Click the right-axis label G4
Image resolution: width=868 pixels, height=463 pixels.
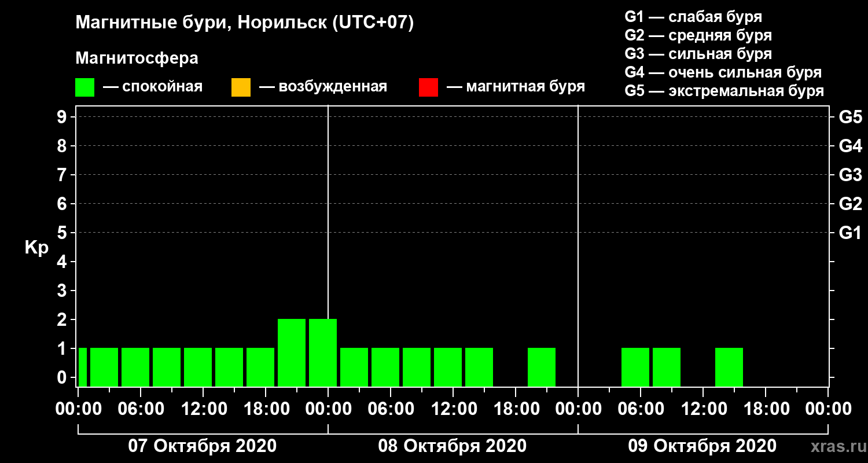click(x=850, y=146)
